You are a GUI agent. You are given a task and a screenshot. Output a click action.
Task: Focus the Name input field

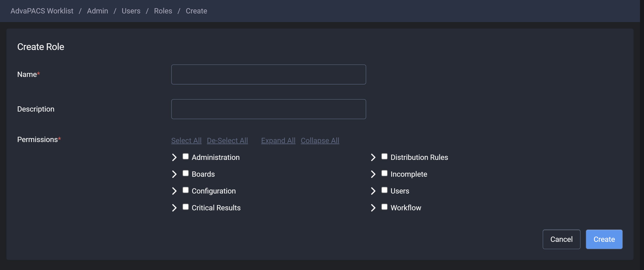point(268,75)
